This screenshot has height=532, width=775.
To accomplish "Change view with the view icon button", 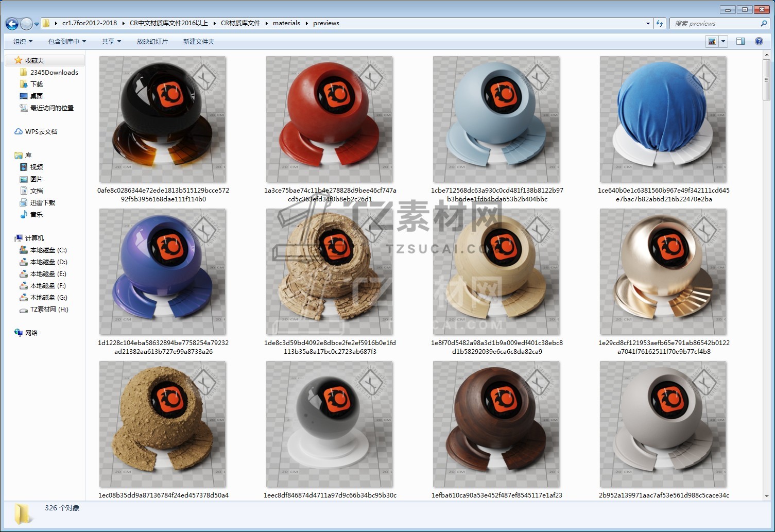I will click(x=712, y=41).
